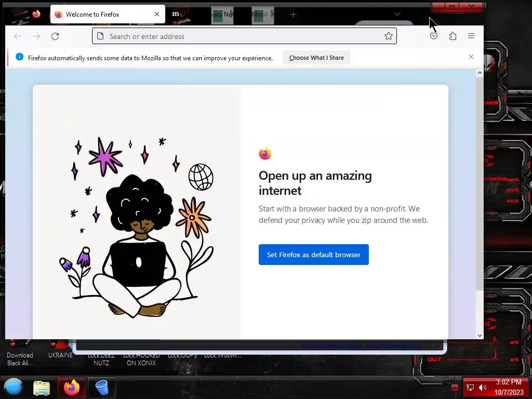
Task: Open the Extensions puzzle-piece menu
Action: pyautogui.click(x=453, y=36)
